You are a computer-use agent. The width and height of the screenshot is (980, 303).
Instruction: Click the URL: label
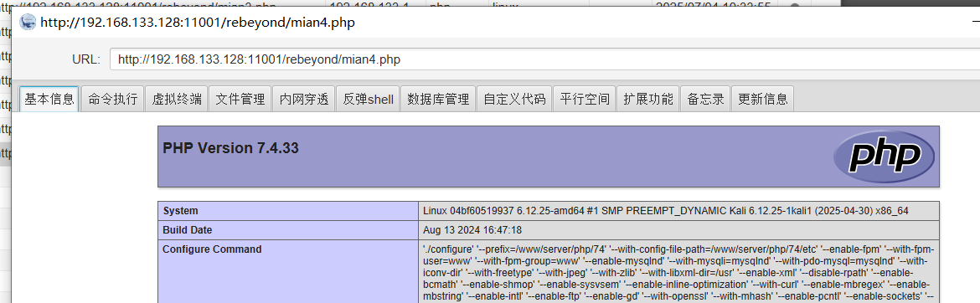(x=85, y=59)
